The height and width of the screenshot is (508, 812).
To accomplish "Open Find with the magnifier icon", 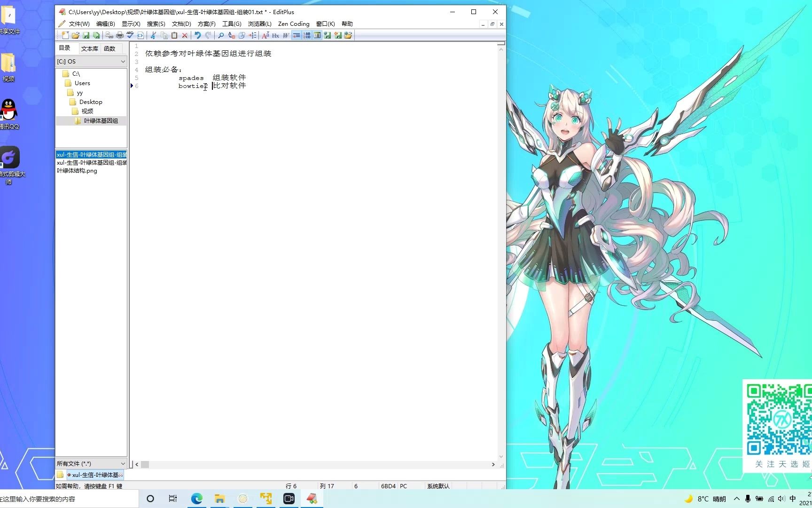I will [221, 35].
